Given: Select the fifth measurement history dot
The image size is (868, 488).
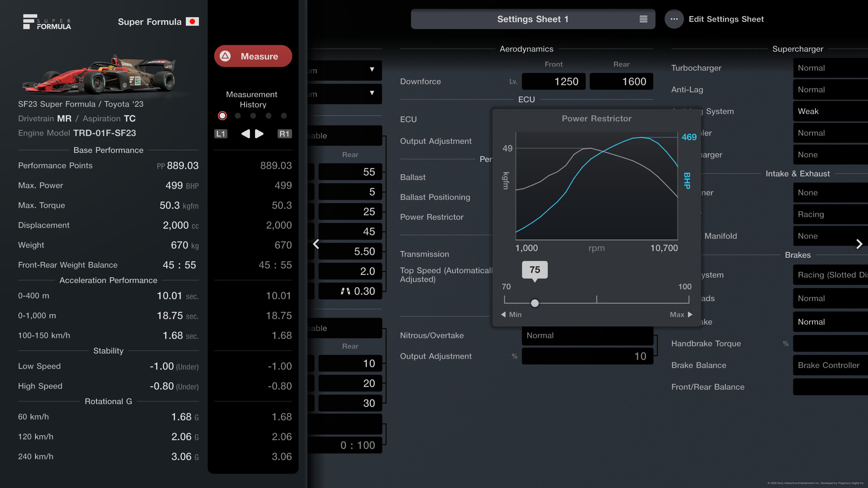Looking at the screenshot, I should tap(284, 116).
